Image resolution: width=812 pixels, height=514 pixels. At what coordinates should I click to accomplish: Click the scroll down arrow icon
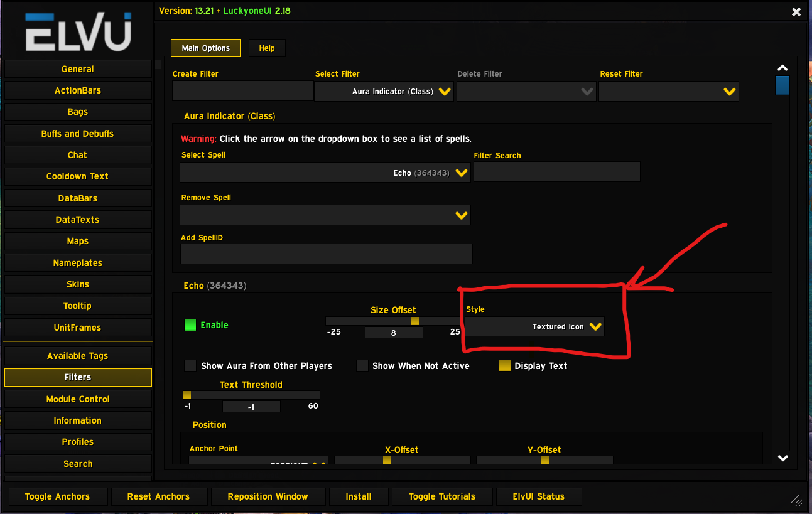tap(782, 458)
